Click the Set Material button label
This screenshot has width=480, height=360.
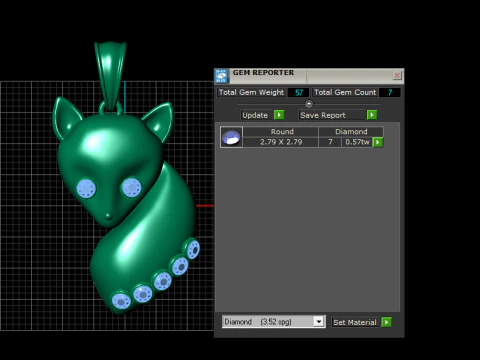(x=355, y=322)
